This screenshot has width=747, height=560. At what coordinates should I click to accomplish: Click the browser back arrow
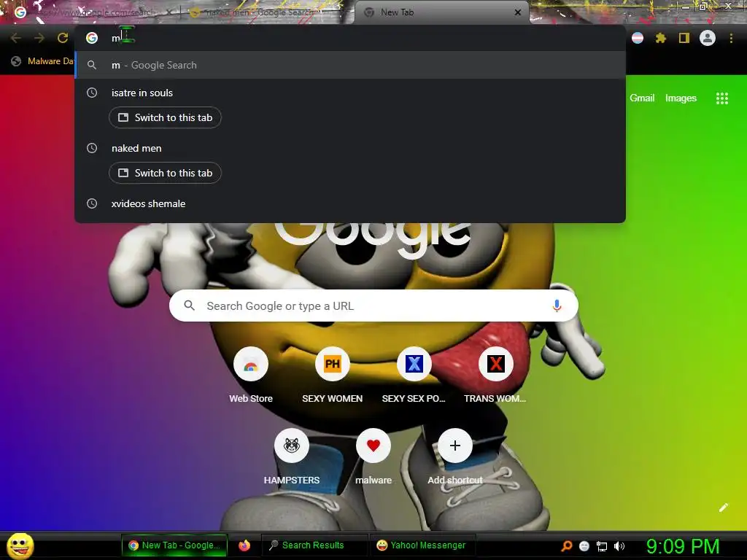click(x=16, y=38)
